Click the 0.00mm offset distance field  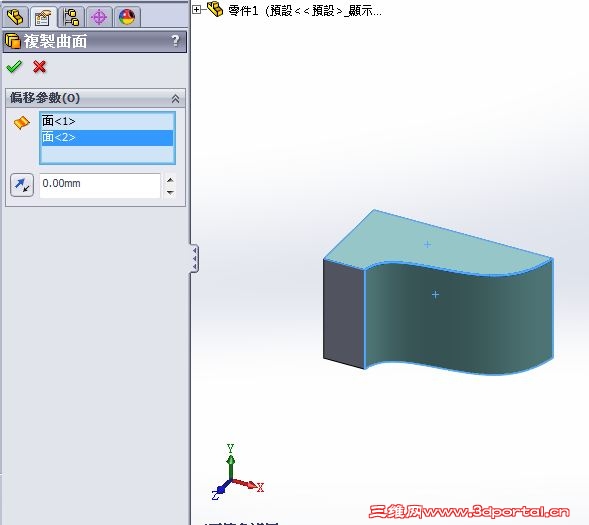(x=100, y=185)
